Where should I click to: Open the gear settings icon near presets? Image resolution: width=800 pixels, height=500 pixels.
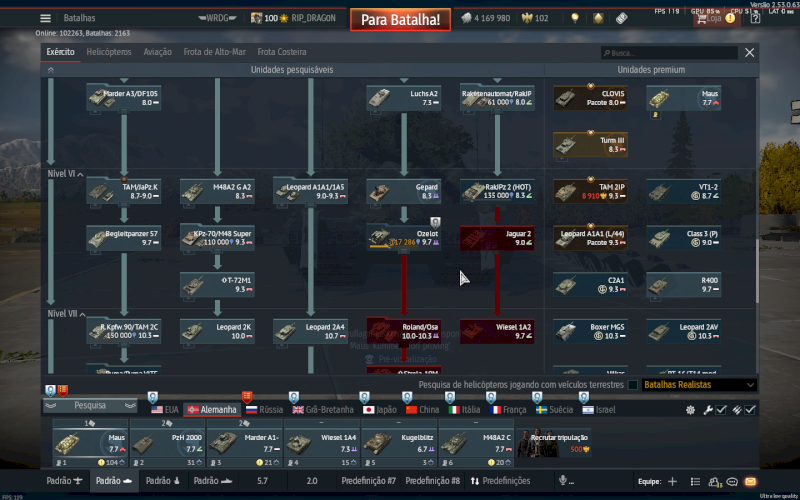690,410
